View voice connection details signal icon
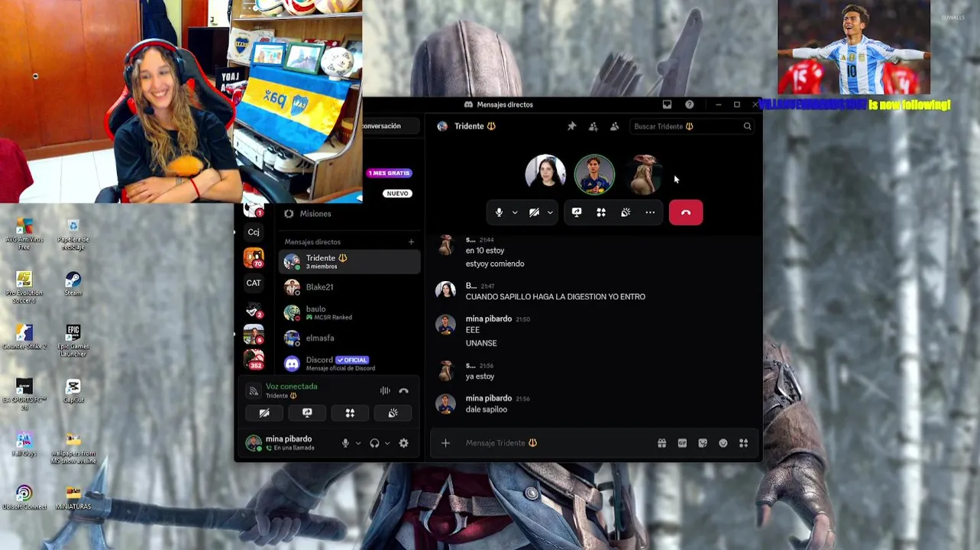 (254, 391)
